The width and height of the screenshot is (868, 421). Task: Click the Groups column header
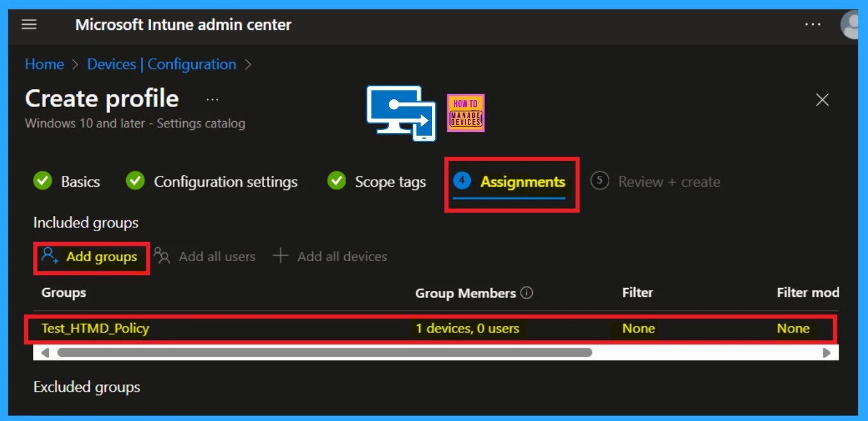click(x=64, y=293)
